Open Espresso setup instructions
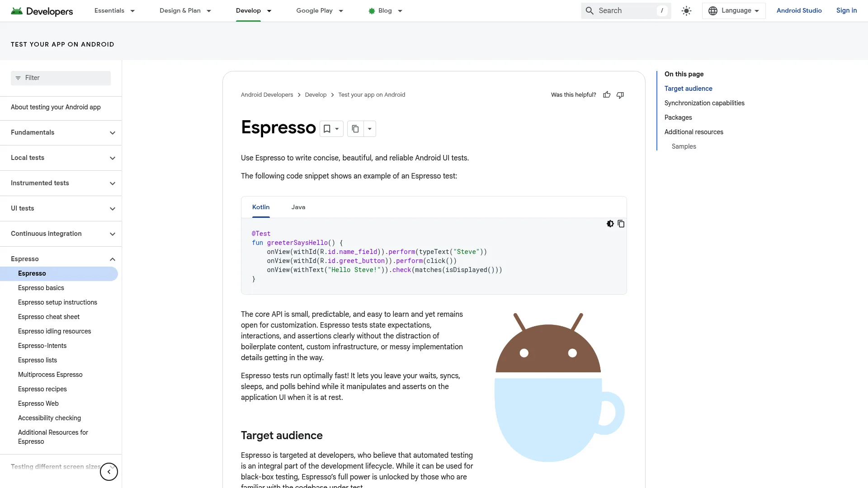Image resolution: width=868 pixels, height=488 pixels. pyautogui.click(x=57, y=302)
